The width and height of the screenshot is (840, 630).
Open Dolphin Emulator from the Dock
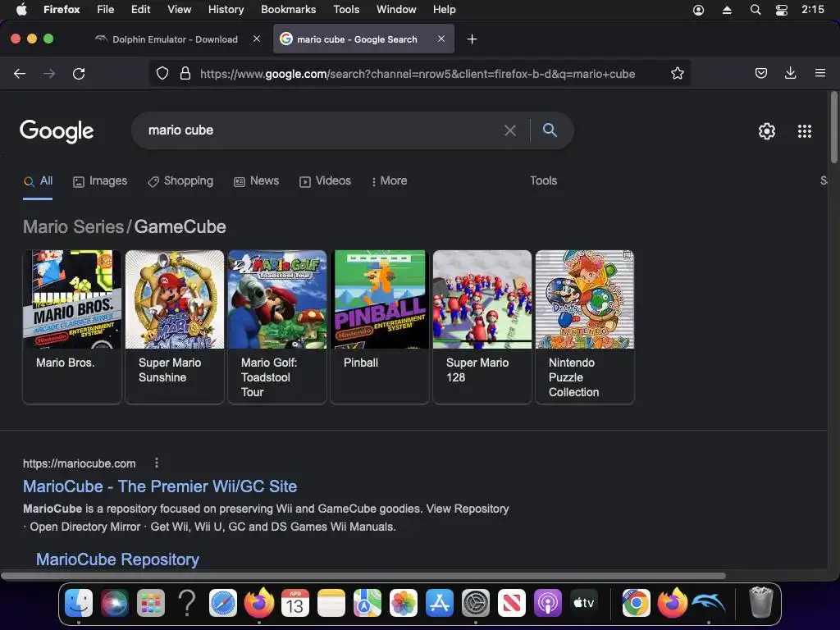[x=708, y=603]
